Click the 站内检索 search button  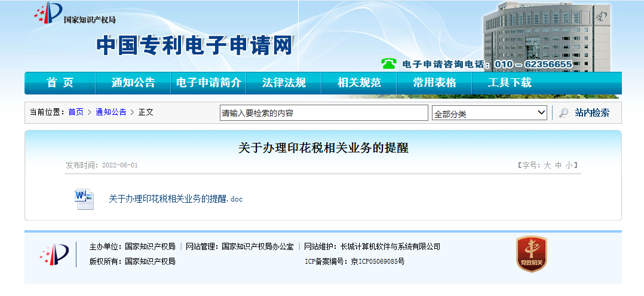tap(591, 113)
